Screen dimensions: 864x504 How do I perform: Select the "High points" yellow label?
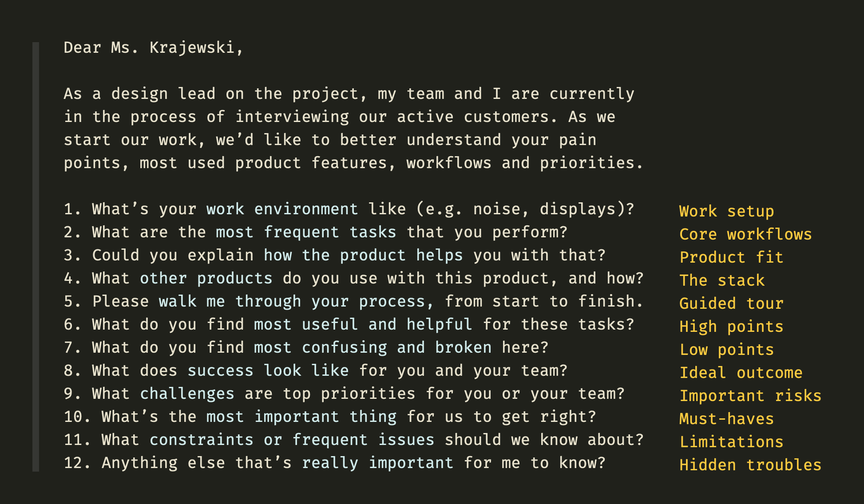click(x=731, y=327)
